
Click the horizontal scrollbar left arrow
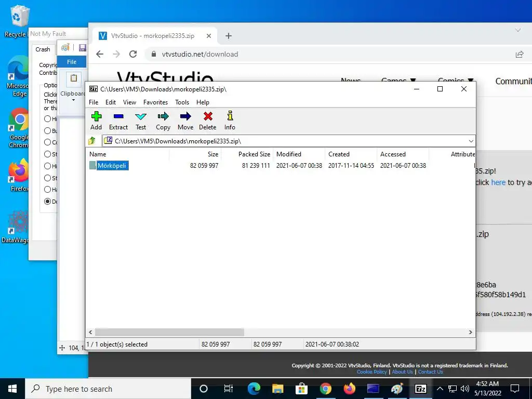pyautogui.click(x=90, y=332)
